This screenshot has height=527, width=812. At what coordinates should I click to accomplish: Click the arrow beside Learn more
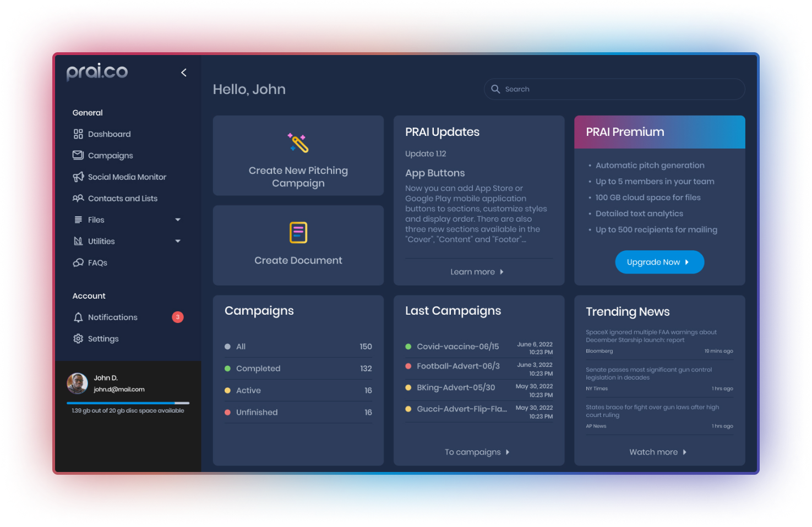(502, 272)
